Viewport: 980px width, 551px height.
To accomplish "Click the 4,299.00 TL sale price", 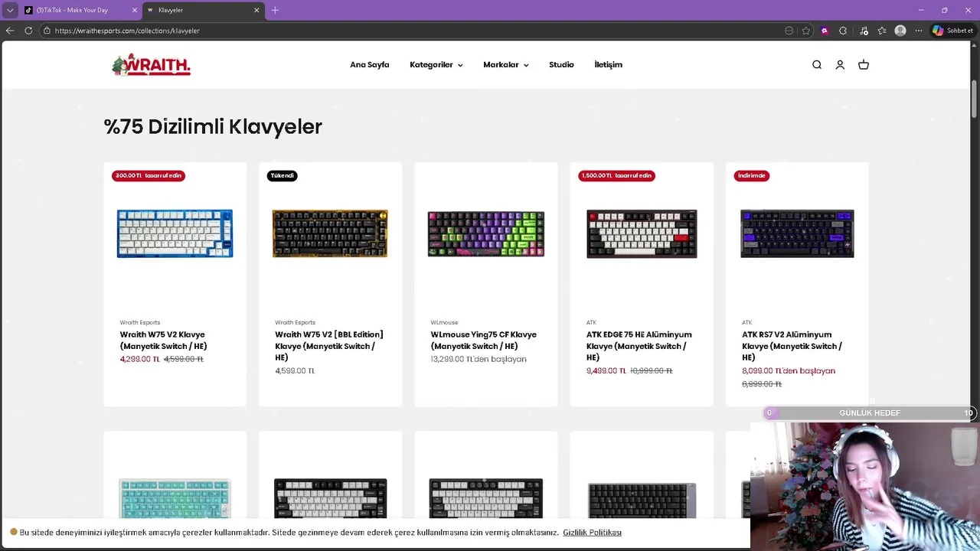I will [x=139, y=359].
